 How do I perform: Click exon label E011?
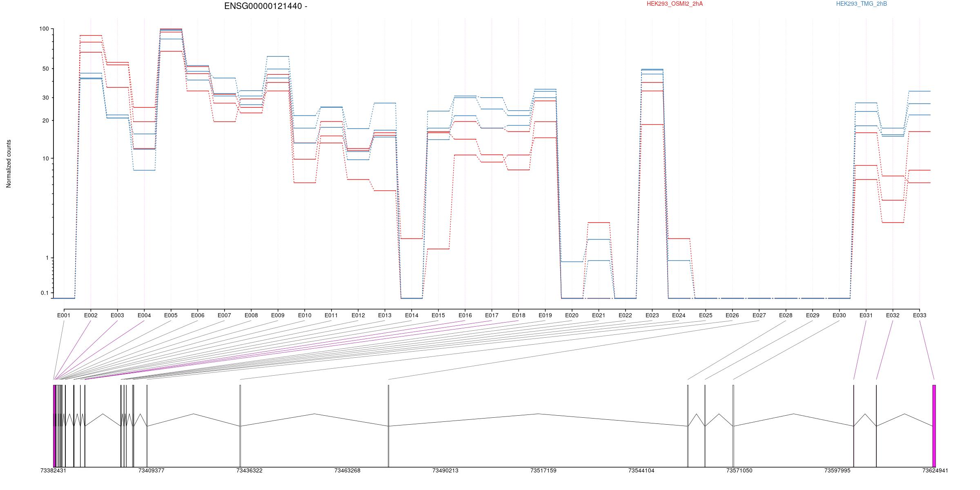[x=331, y=315]
